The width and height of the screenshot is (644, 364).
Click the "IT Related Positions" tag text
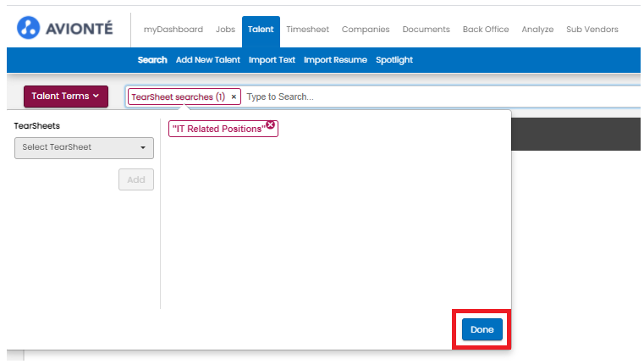[x=219, y=129]
